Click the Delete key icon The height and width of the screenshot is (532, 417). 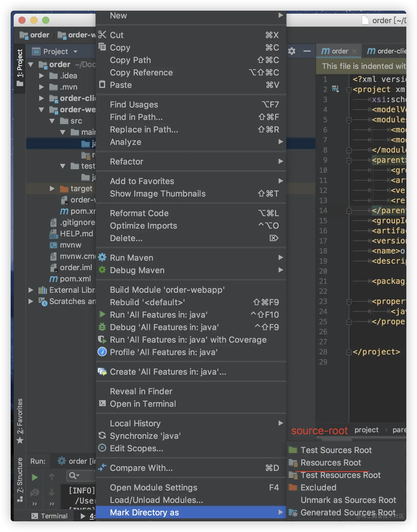click(x=274, y=238)
